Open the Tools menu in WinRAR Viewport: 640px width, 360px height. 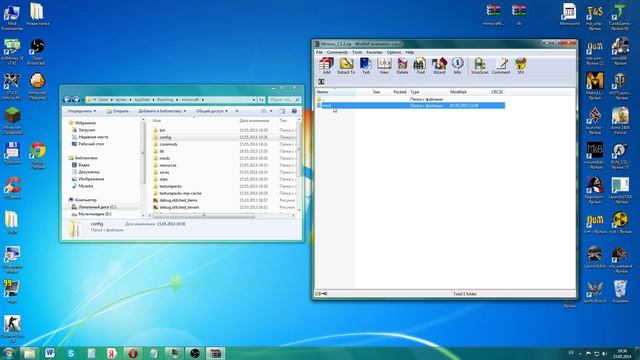[357, 52]
